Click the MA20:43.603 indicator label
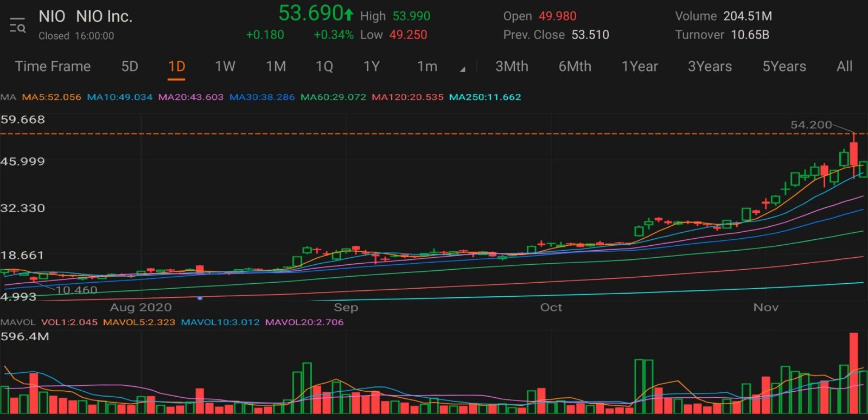The width and height of the screenshot is (868, 420). pyautogui.click(x=191, y=97)
